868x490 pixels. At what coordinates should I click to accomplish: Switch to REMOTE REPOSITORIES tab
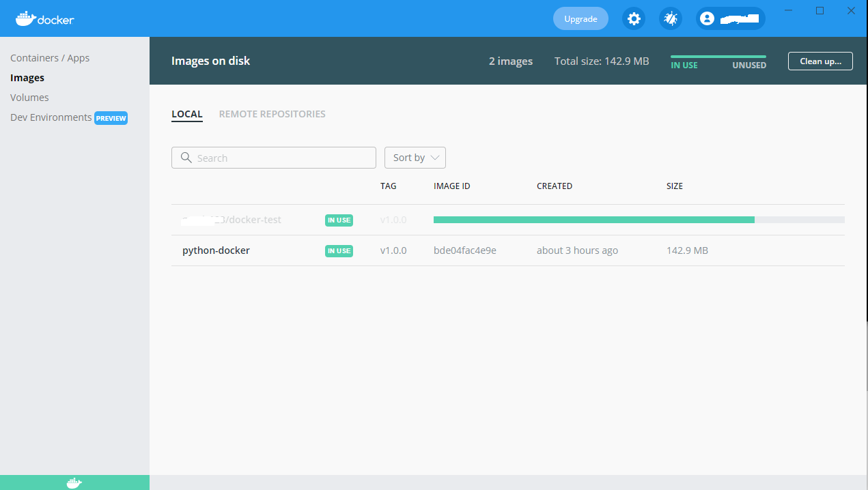tap(272, 114)
